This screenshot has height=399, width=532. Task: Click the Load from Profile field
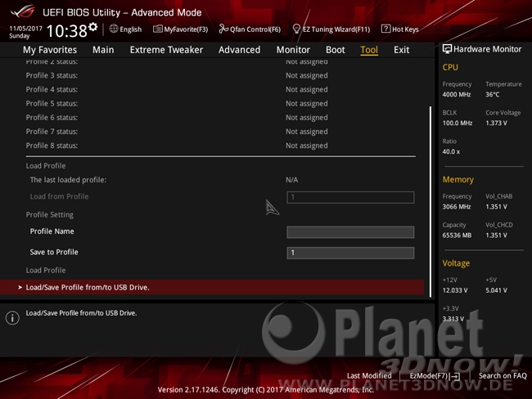(x=350, y=197)
